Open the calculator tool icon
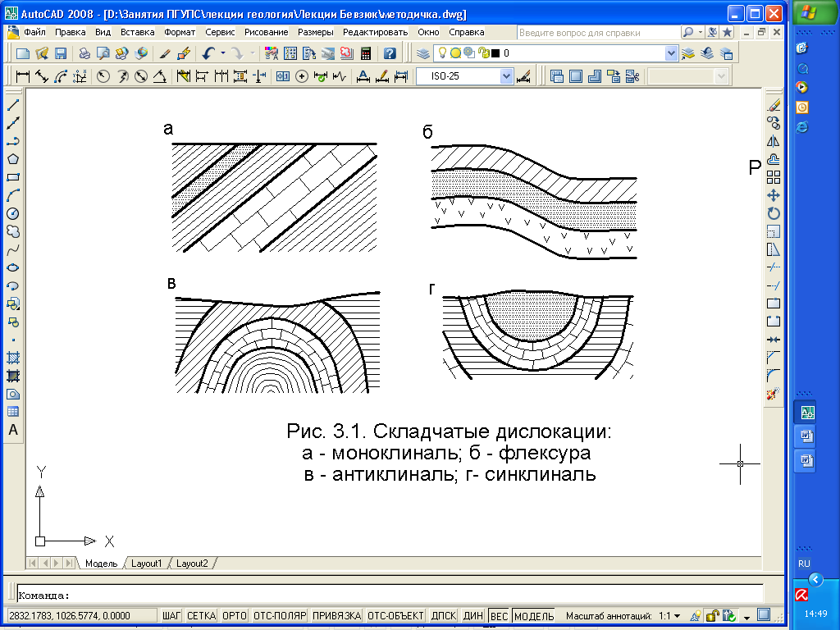 (366, 53)
